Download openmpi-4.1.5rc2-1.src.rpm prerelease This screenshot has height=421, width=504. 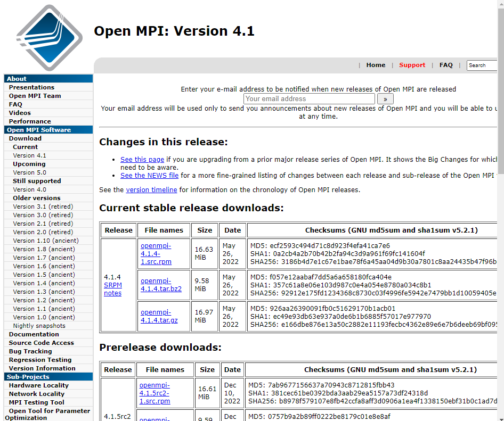[155, 393]
